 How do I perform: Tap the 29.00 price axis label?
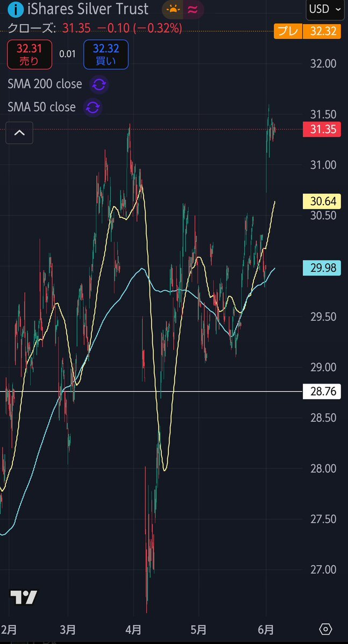[x=323, y=367]
